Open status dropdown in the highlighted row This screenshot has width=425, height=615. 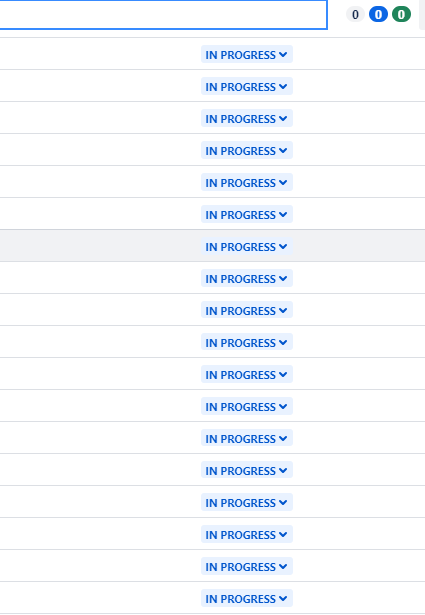pos(247,247)
